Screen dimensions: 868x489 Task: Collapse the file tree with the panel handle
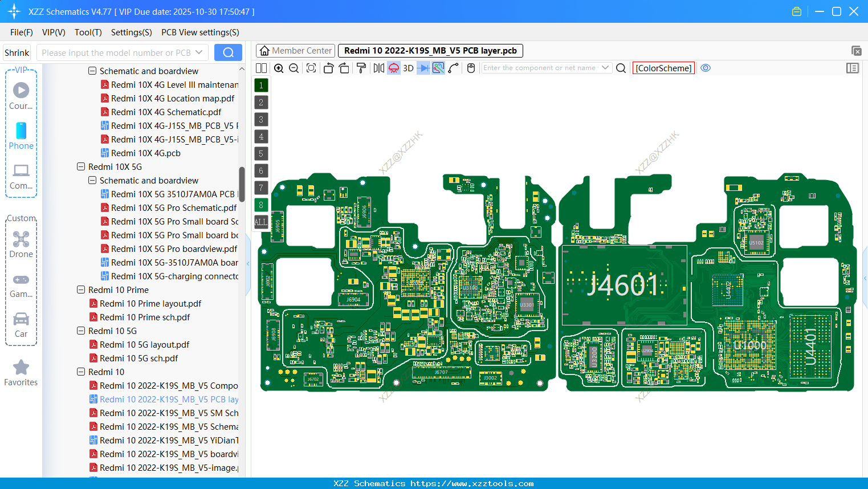(x=248, y=264)
